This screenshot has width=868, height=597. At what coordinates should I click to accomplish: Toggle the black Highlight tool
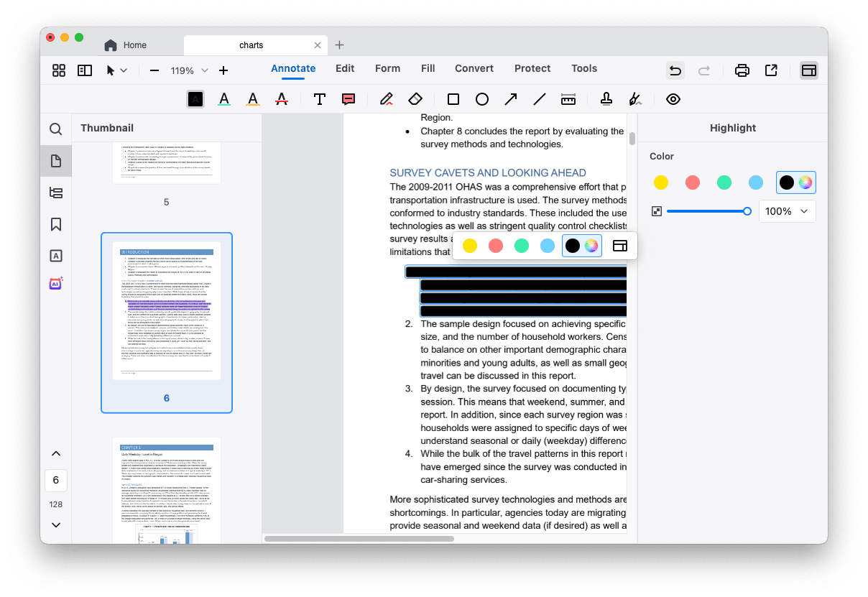tap(195, 99)
